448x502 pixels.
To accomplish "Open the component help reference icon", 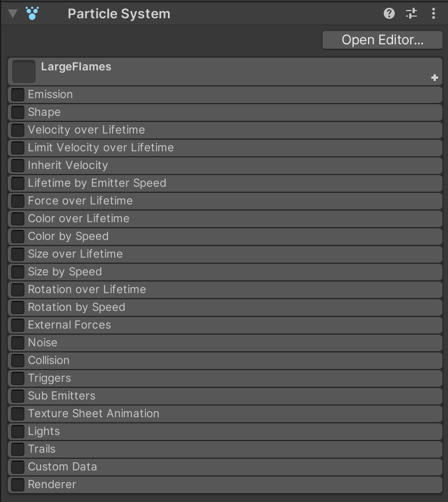I will point(389,13).
